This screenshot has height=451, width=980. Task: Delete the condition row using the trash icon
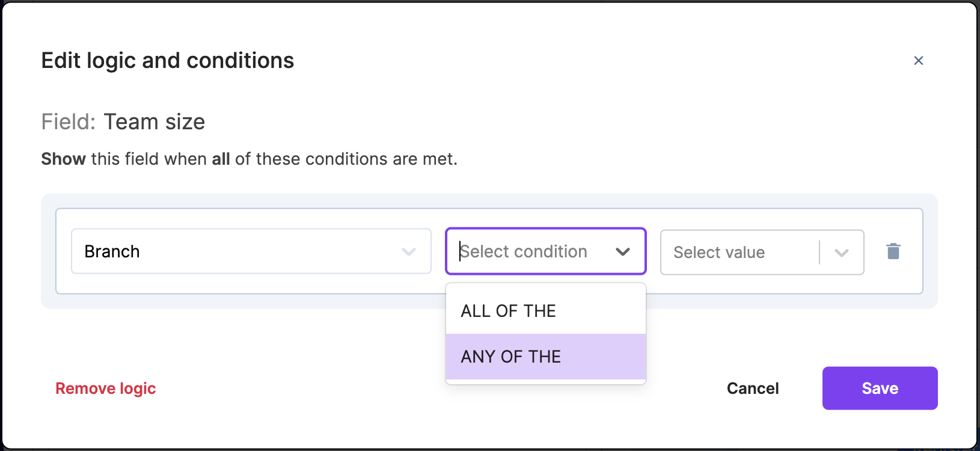(893, 251)
